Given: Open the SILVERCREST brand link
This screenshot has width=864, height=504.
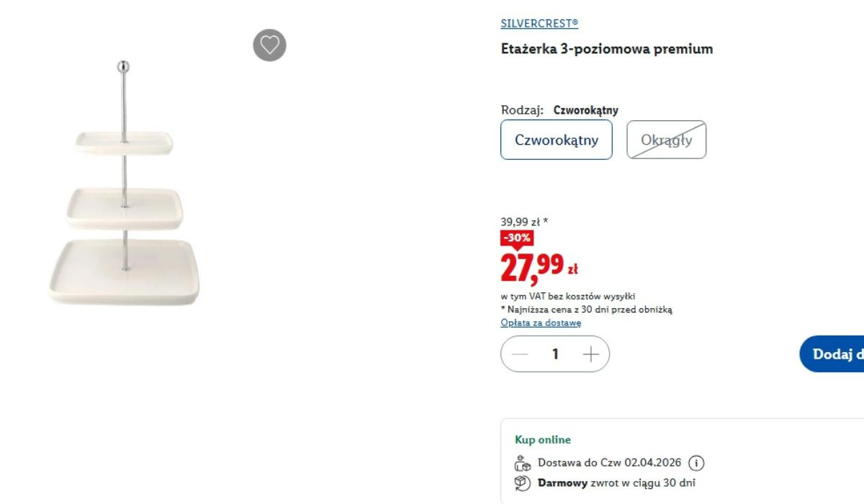Looking at the screenshot, I should tap(539, 23).
